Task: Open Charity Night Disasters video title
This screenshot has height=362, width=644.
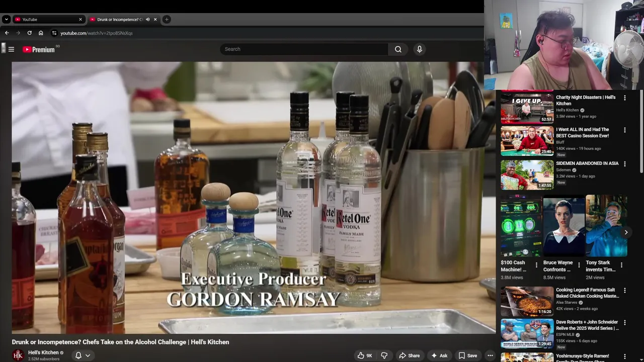Action: 586,100
